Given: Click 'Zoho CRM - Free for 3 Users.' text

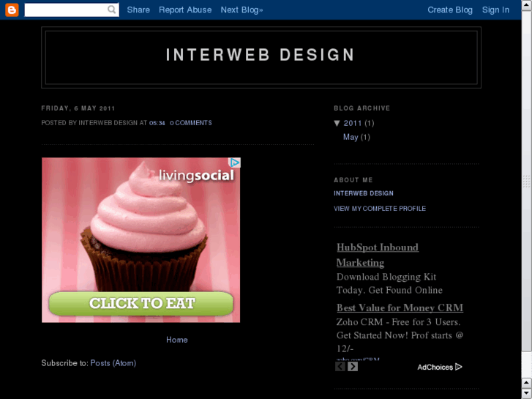Looking at the screenshot, I should pyautogui.click(x=398, y=322).
